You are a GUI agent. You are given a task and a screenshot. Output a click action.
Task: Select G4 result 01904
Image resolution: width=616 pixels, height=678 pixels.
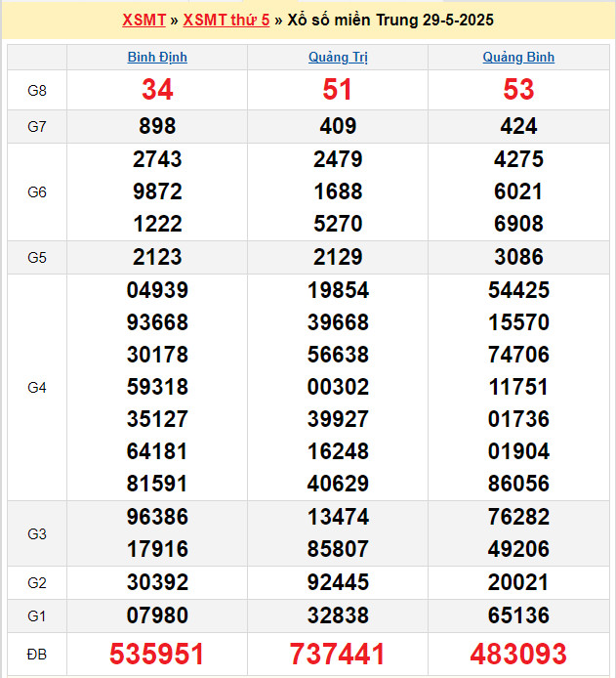(x=518, y=451)
